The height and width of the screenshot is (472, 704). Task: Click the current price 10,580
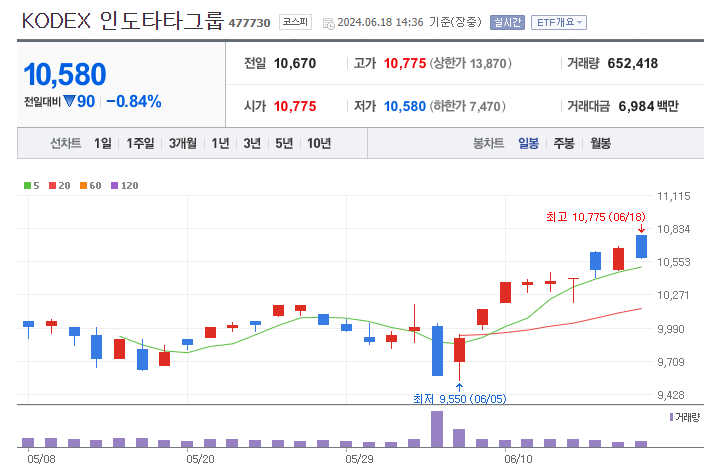coord(65,75)
